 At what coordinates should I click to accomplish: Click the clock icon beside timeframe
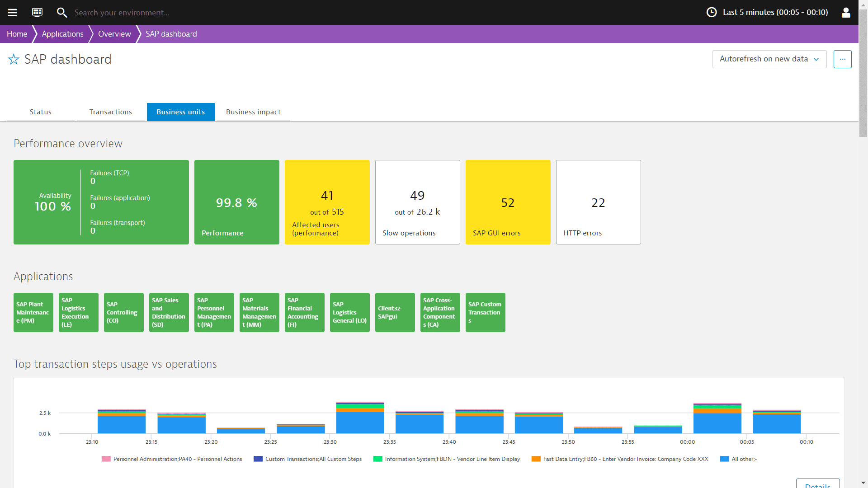(x=712, y=12)
